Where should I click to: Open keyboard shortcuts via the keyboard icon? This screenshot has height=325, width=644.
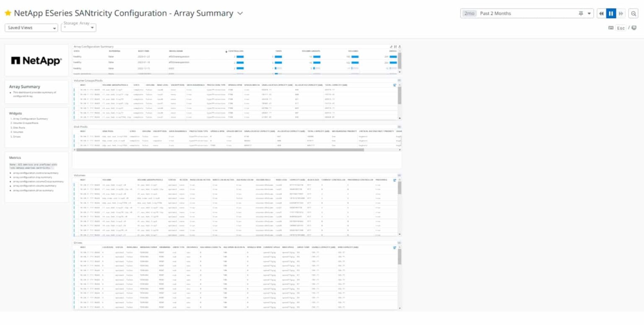pyautogui.click(x=611, y=28)
